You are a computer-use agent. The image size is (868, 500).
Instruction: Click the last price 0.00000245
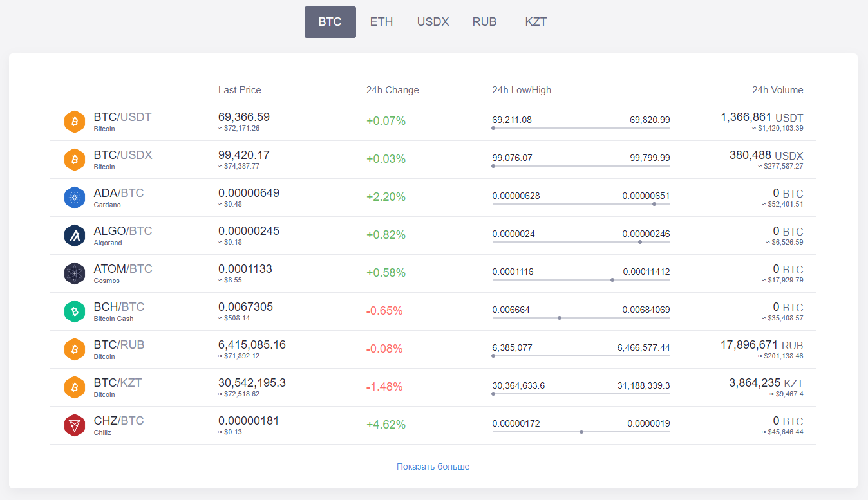(x=249, y=231)
